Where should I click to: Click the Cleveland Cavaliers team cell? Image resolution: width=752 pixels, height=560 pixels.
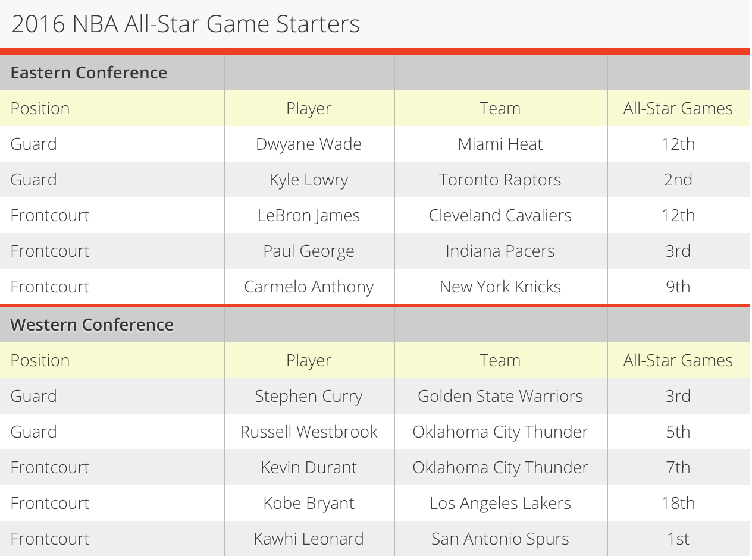pyautogui.click(x=500, y=216)
